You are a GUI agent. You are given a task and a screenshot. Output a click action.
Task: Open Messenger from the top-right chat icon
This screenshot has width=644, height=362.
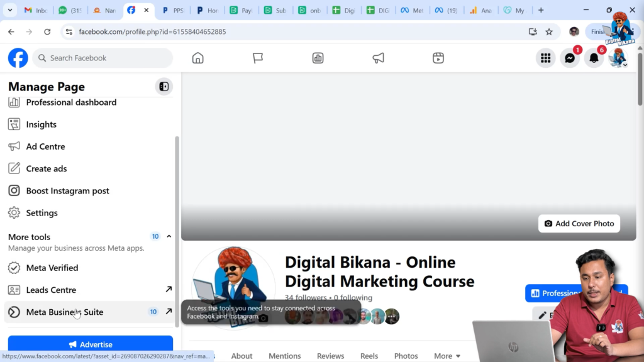[570, 57]
